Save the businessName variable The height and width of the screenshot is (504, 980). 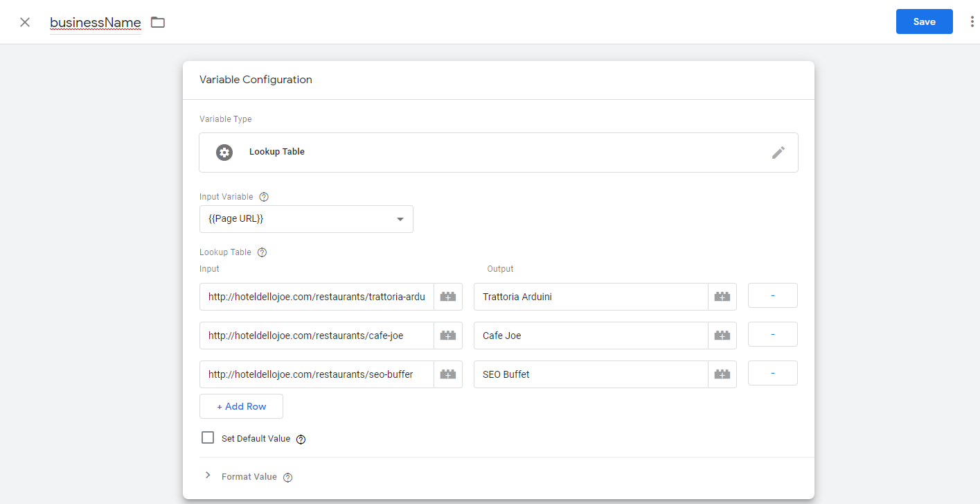click(924, 21)
